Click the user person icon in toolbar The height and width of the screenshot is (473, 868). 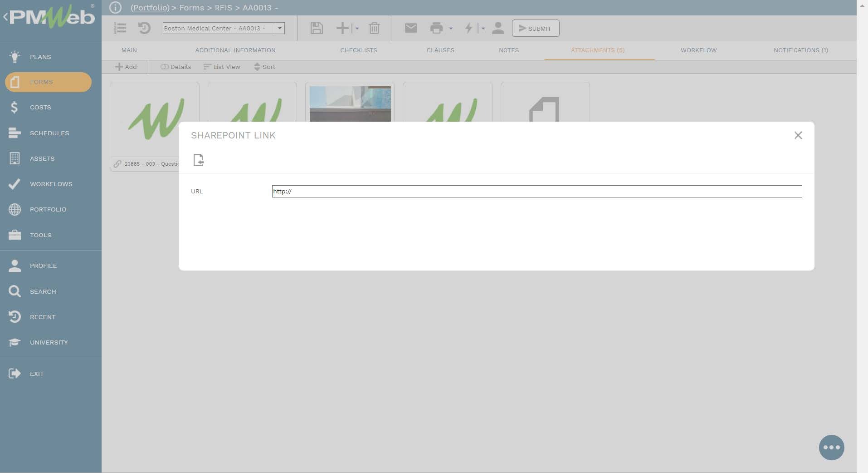pyautogui.click(x=498, y=28)
